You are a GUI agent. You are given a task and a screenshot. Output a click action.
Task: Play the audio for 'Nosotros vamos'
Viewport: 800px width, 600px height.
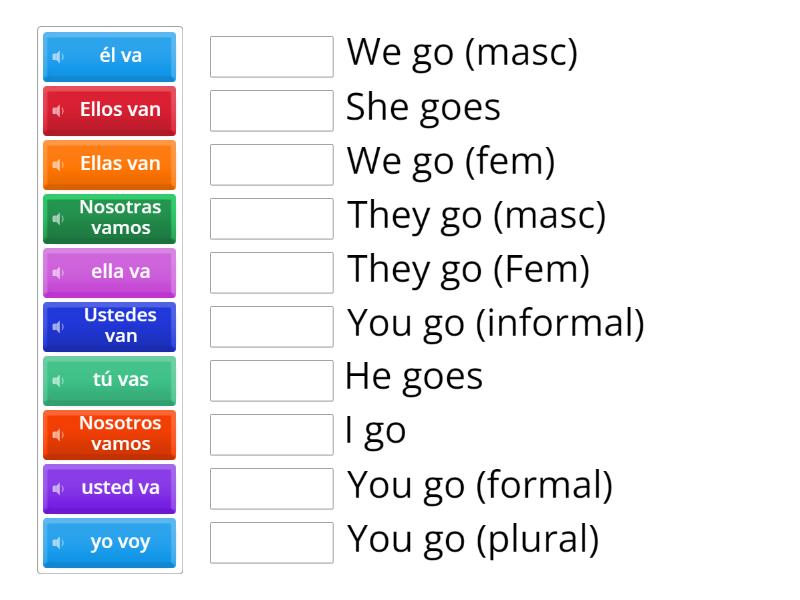coord(57,435)
